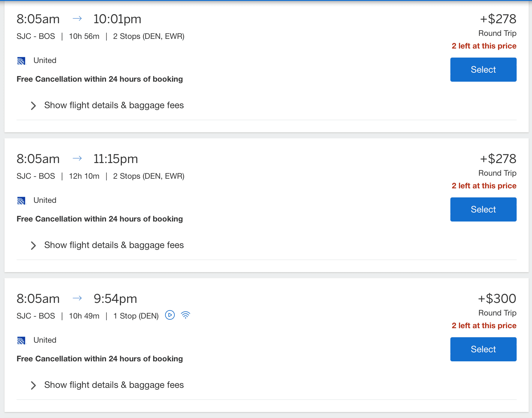Expand flight details for the 9:54pm arrival

tap(114, 385)
